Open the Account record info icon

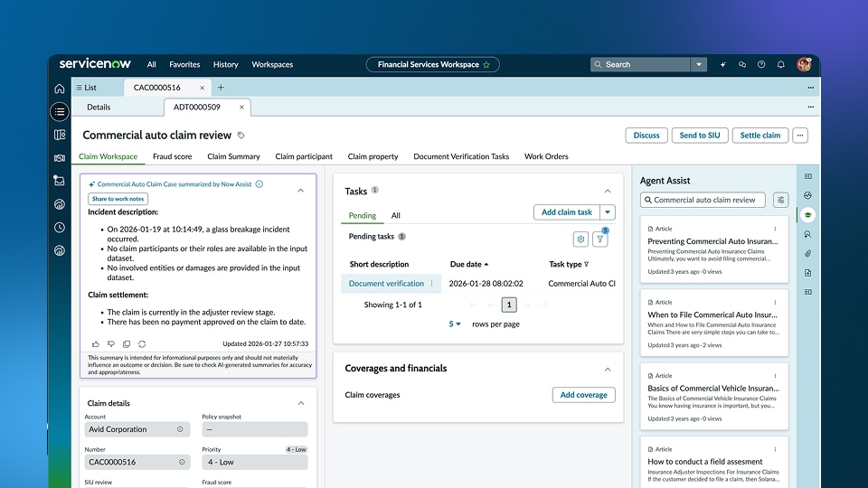[180, 429]
